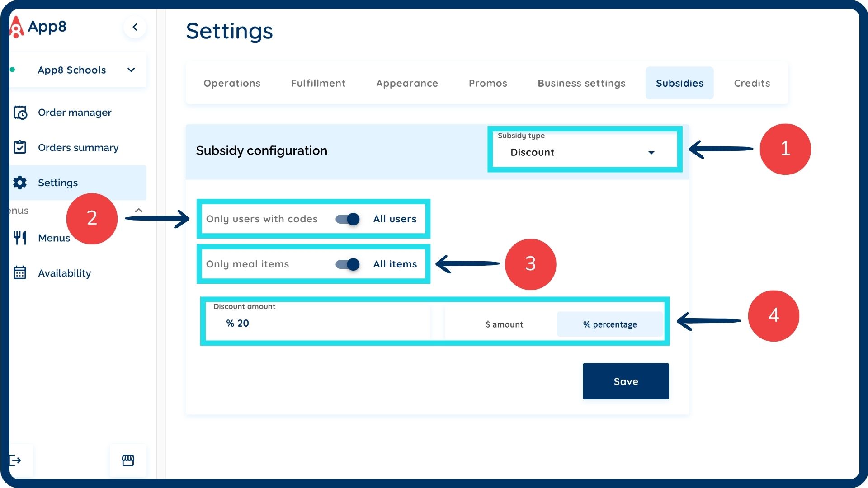The image size is (868, 488).
Task: Collapse the Menus section chevron
Action: pyautogui.click(x=139, y=211)
